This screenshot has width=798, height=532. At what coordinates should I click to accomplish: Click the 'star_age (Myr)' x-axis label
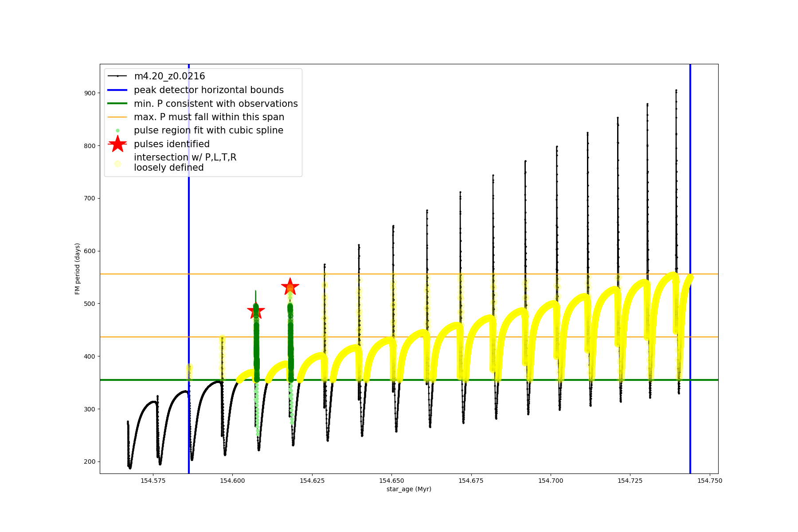coord(409,489)
